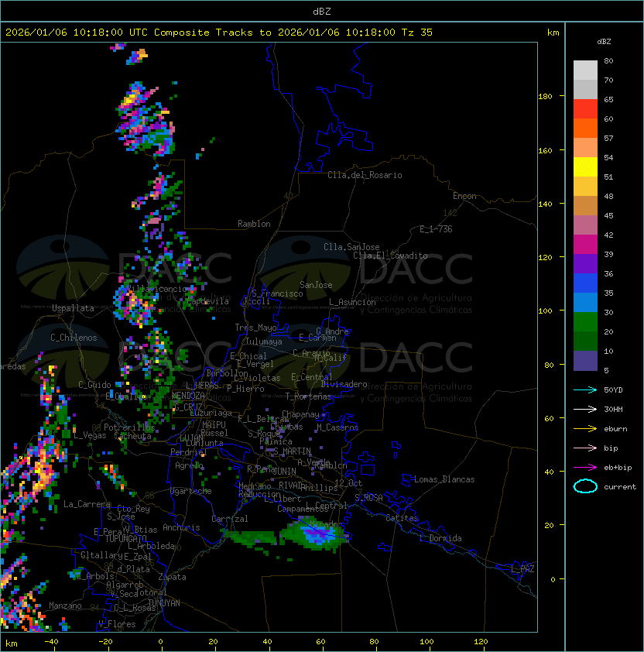The image size is (644, 652).
Task: Click the 'Ramblon' label near Clla.SanJose
Action: 254,224
